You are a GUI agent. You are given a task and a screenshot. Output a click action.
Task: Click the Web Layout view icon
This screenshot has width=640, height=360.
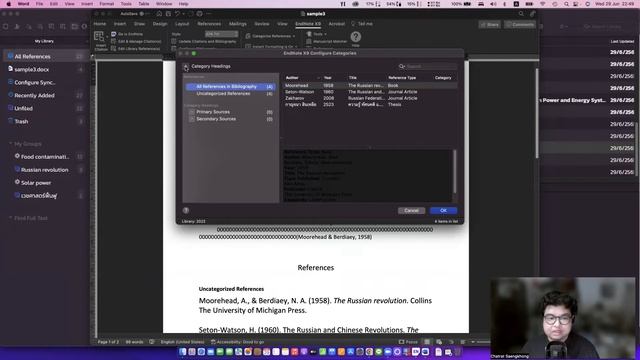click(x=439, y=342)
